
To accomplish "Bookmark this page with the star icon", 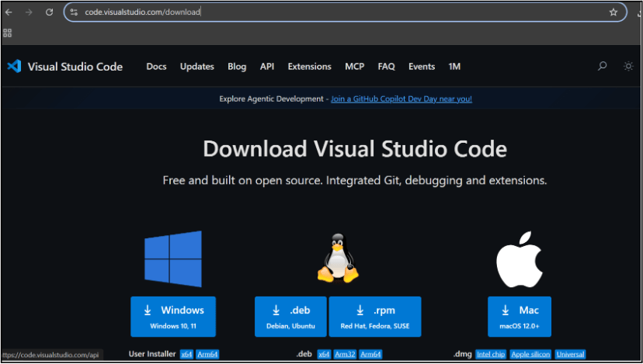I will click(x=613, y=12).
